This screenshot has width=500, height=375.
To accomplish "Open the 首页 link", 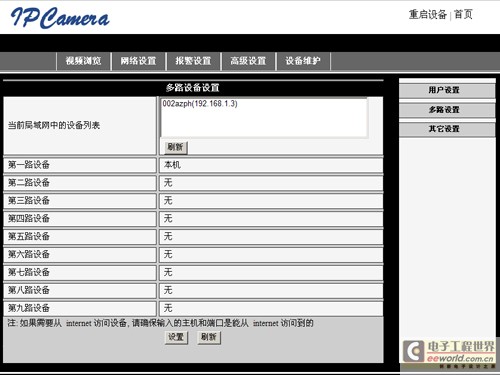I will (463, 14).
